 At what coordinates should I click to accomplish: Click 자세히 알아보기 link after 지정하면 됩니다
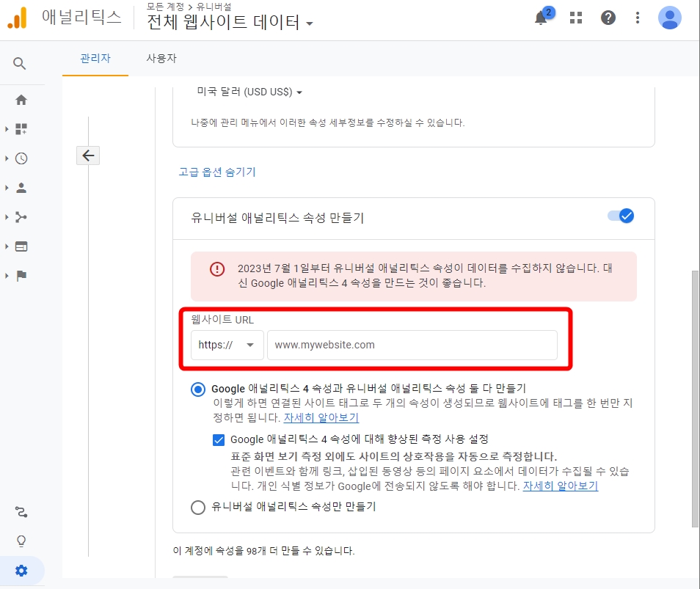321,417
